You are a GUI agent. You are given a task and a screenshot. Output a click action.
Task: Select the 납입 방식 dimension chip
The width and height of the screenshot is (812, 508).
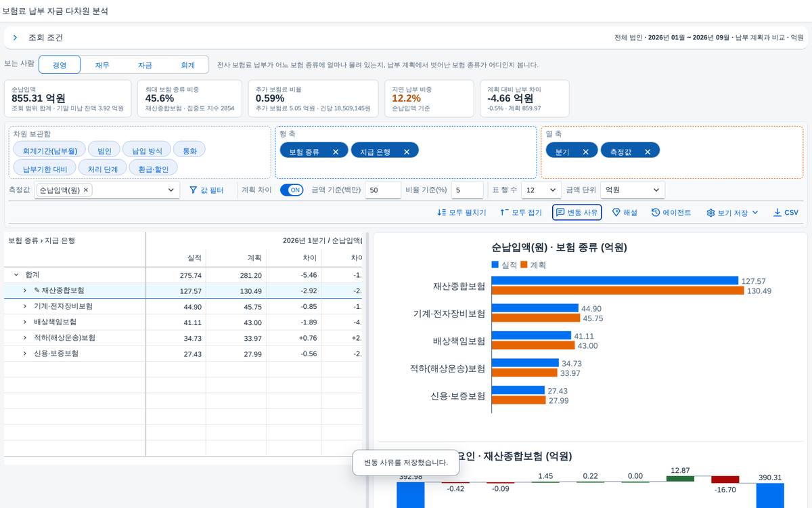point(147,150)
